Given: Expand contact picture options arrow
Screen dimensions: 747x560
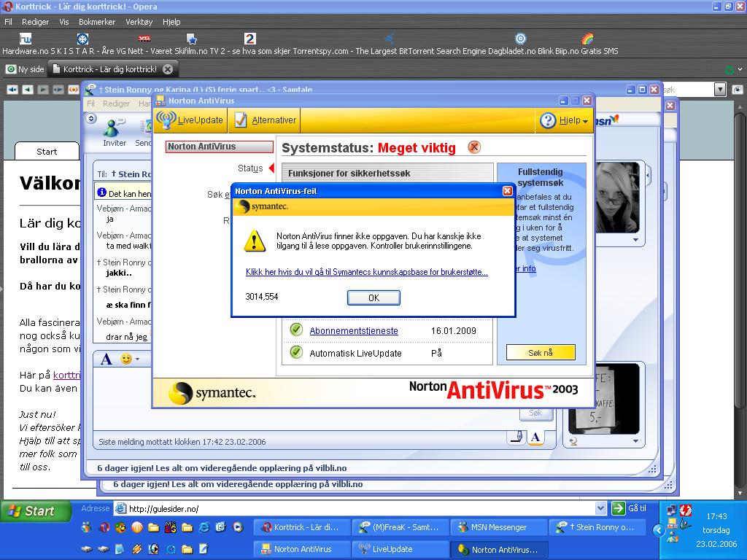Looking at the screenshot, I should 635,240.
